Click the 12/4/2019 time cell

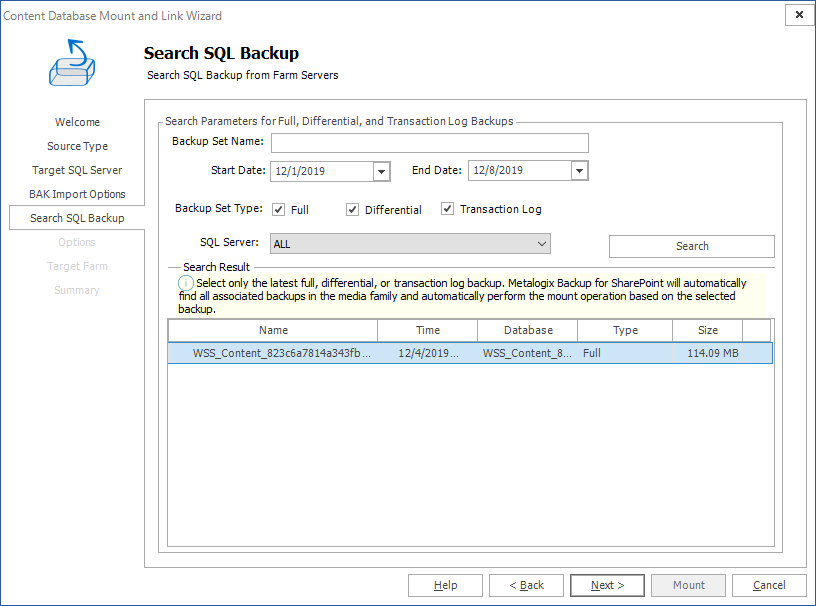point(428,353)
